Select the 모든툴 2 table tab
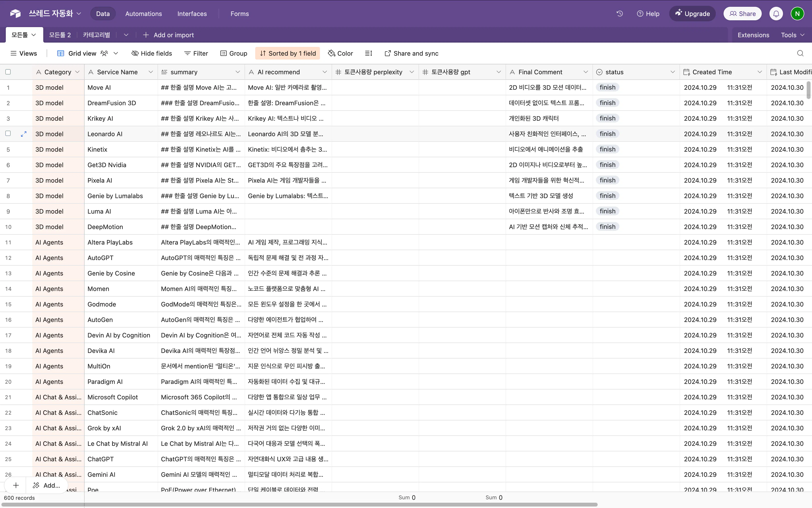This screenshot has height=508, width=812. tap(60, 35)
